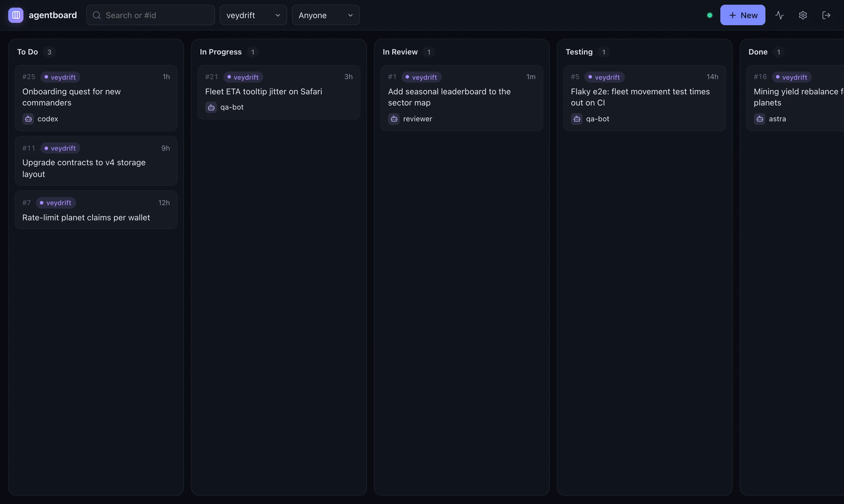
Task: Click the veydrift tag on card #11
Action: (x=60, y=148)
